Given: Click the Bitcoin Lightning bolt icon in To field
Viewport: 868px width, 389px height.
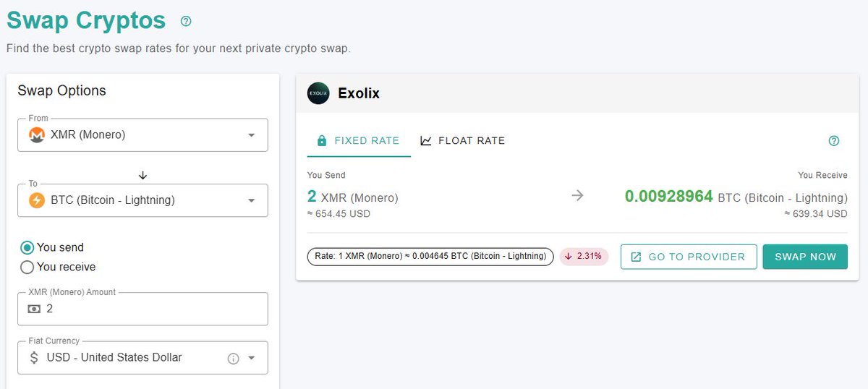Looking at the screenshot, I should pyautogui.click(x=37, y=200).
